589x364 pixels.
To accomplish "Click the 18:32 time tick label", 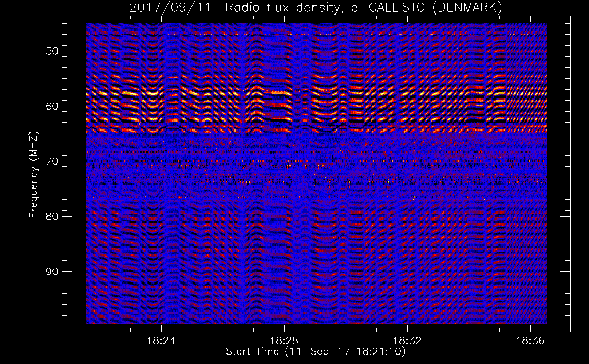I will pos(407,341).
